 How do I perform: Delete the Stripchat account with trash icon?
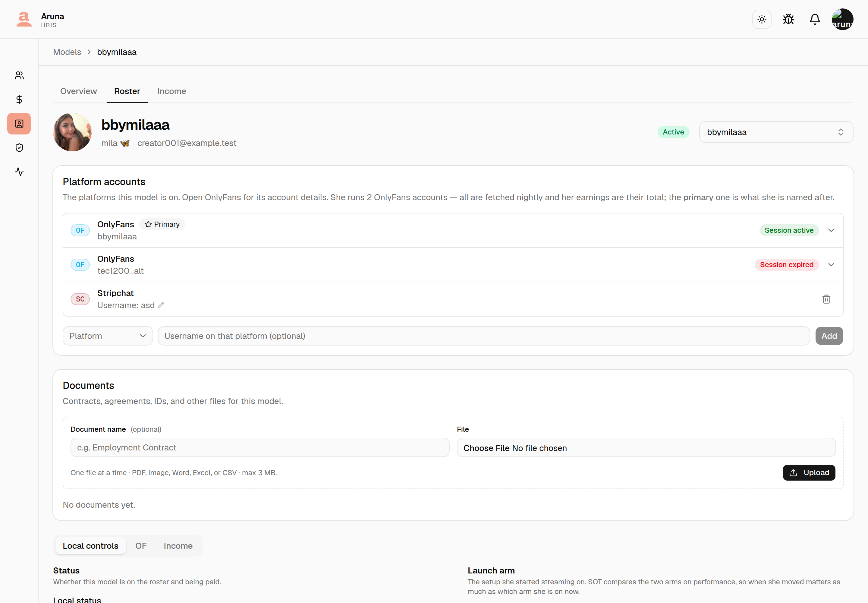pyautogui.click(x=826, y=299)
